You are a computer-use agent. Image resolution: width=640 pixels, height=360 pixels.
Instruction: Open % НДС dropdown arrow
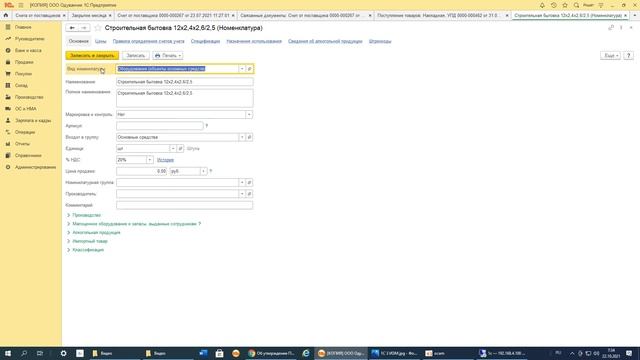149,160
